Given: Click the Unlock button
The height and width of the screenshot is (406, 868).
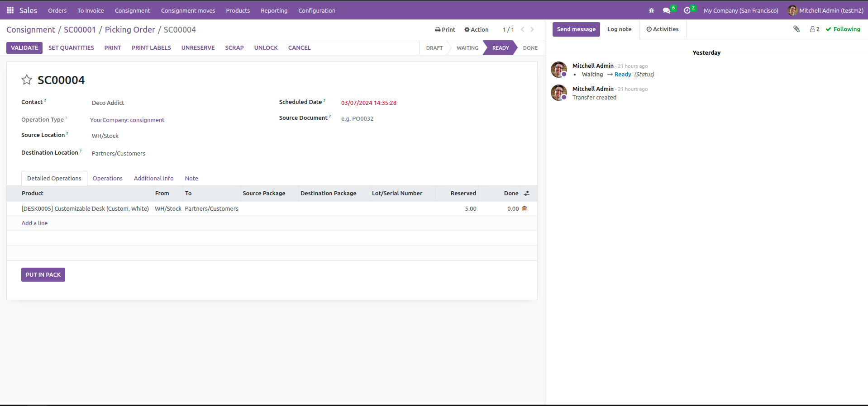Looking at the screenshot, I should [x=266, y=47].
